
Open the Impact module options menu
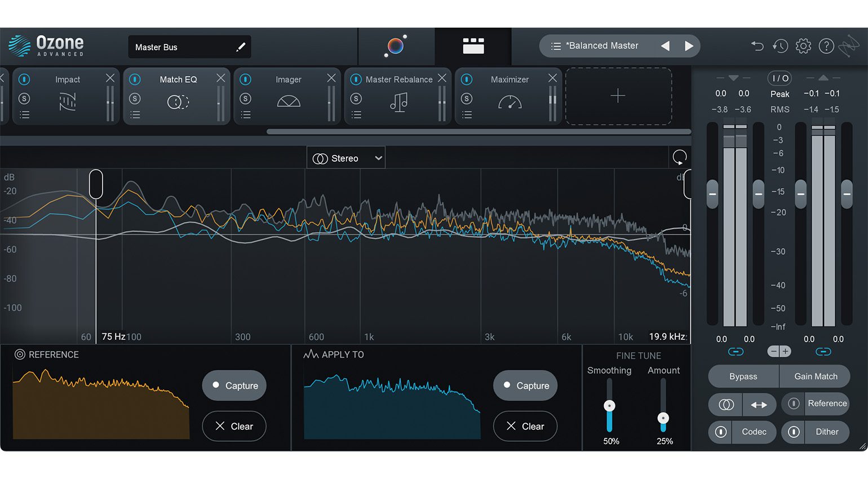(24, 114)
